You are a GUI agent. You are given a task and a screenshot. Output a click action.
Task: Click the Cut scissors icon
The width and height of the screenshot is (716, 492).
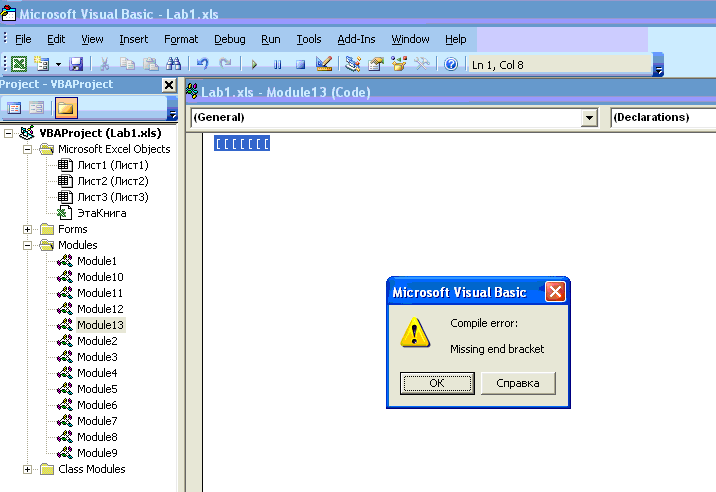point(105,64)
